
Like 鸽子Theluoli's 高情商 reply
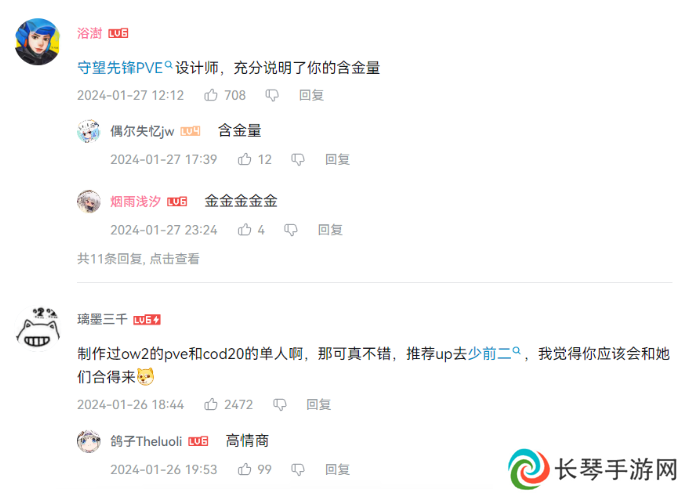coord(244,469)
